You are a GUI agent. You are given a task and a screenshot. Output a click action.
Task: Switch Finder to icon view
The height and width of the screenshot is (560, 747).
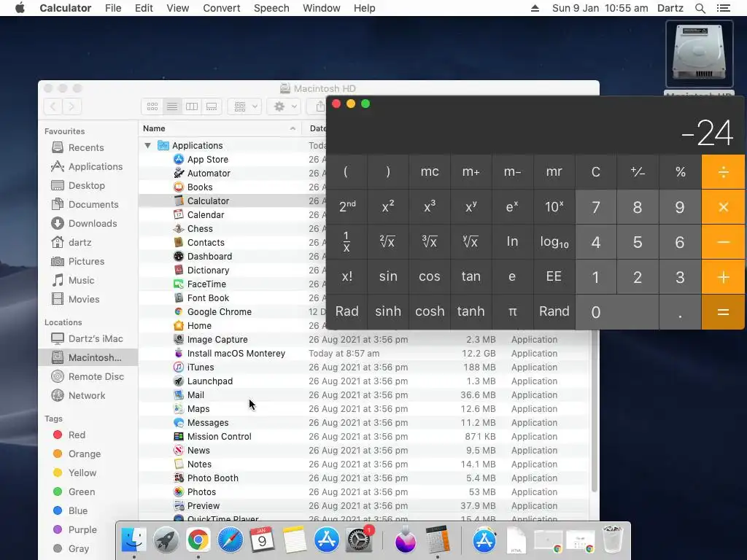click(152, 106)
